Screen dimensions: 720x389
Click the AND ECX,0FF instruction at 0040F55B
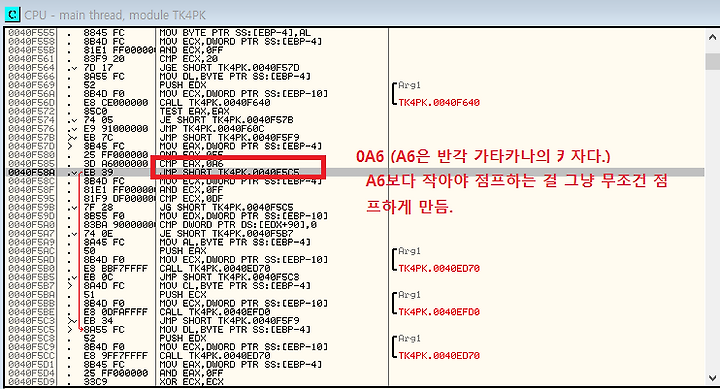click(x=191, y=50)
